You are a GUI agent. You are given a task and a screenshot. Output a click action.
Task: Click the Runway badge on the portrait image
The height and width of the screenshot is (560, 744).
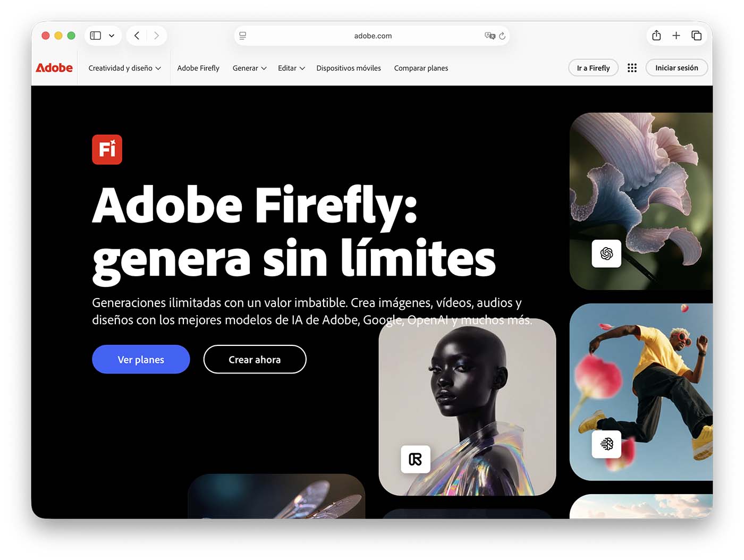click(x=416, y=460)
